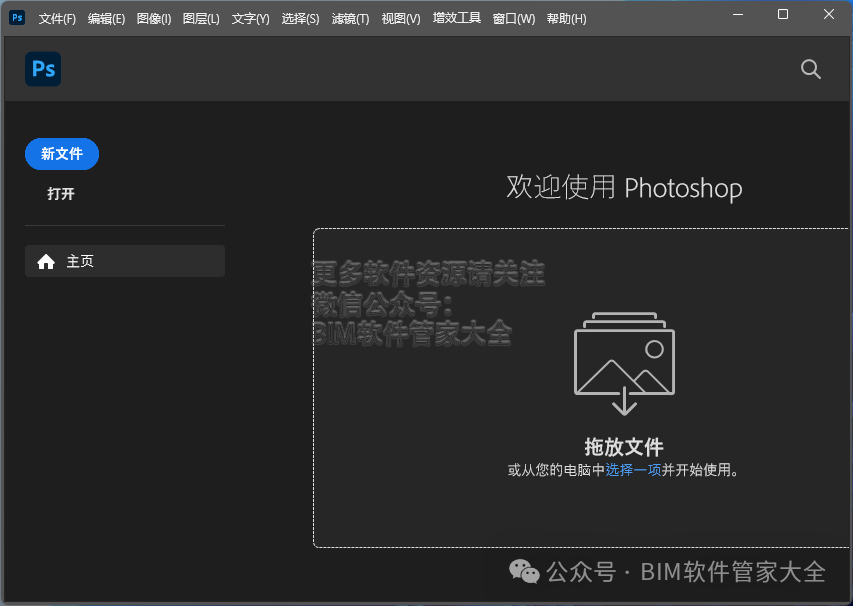Click the drag-and-drop image icon

click(625, 363)
